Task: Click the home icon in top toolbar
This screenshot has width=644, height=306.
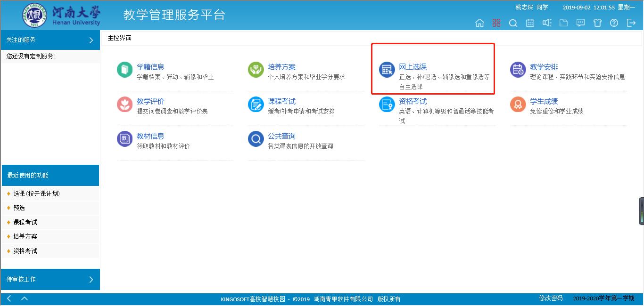Action: click(x=479, y=23)
